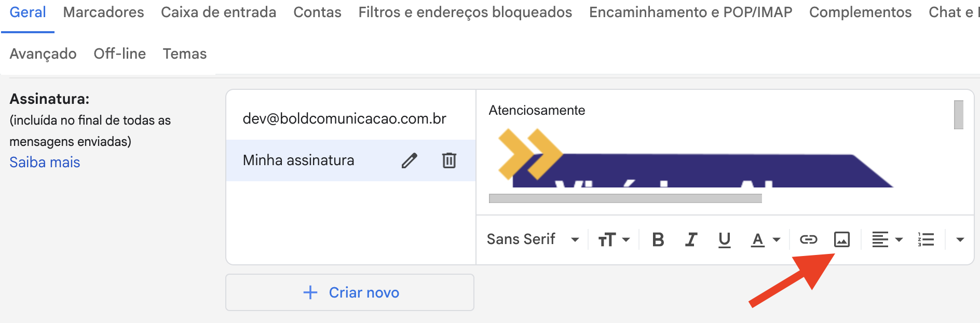Image resolution: width=980 pixels, height=323 pixels.
Task: Open the text size dropdown
Action: coord(614,239)
